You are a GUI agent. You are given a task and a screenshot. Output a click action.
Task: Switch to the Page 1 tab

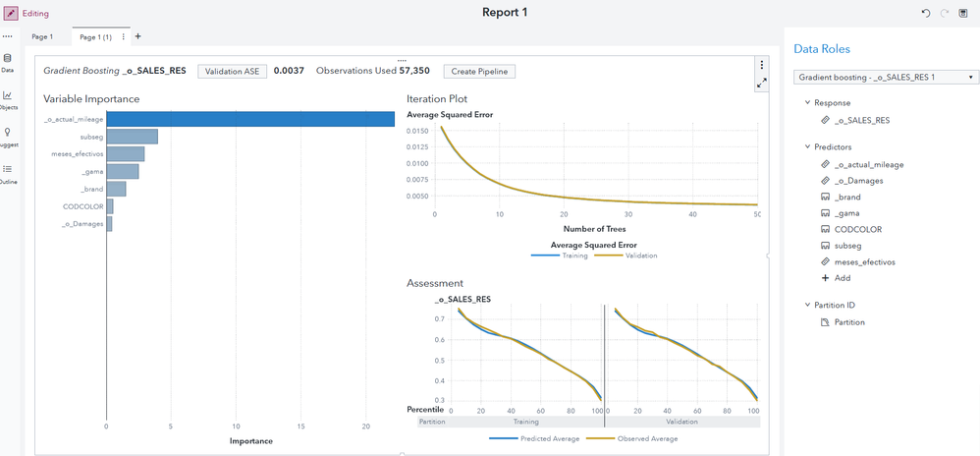pyautogui.click(x=42, y=36)
